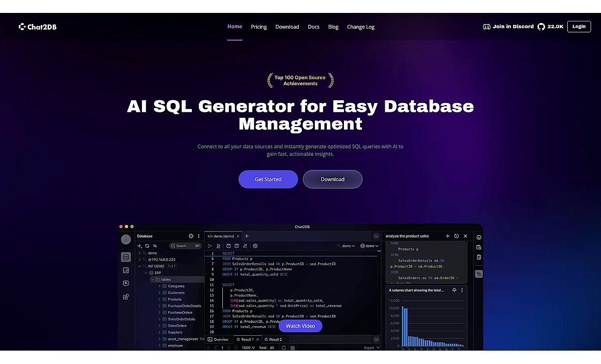This screenshot has height=364, width=601.
Task: Select the Products table row
Action: tap(174, 299)
